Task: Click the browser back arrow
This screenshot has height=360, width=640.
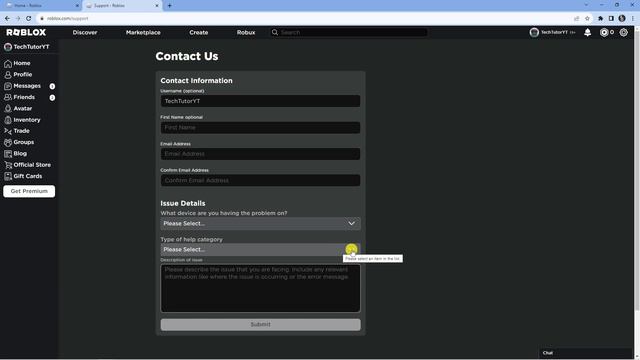Action: [7, 18]
